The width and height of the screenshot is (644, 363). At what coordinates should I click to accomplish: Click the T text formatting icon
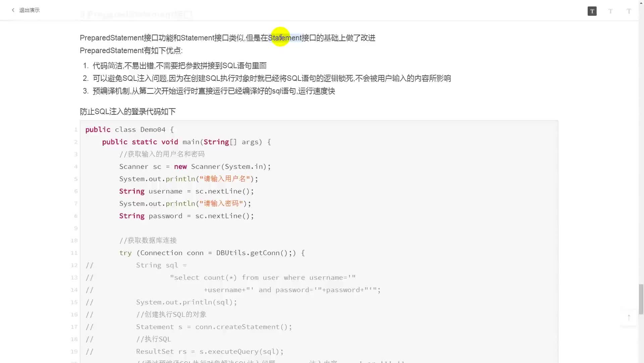coord(592,11)
